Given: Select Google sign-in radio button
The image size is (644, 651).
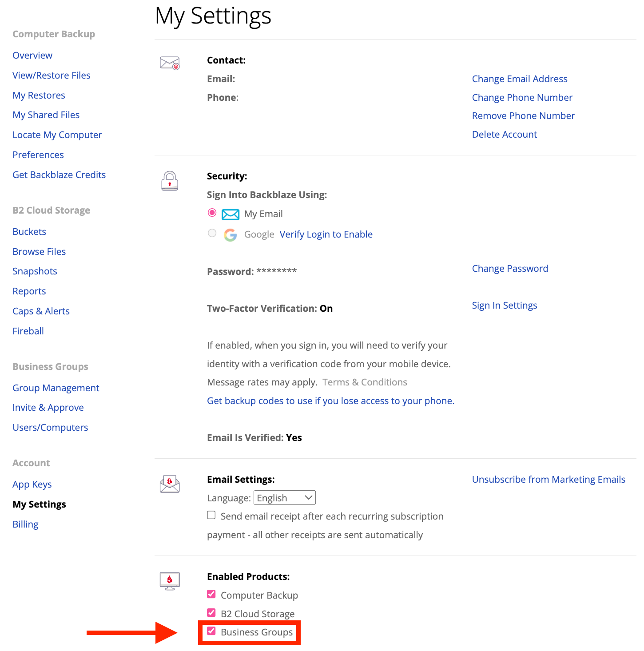Looking at the screenshot, I should 212,233.
